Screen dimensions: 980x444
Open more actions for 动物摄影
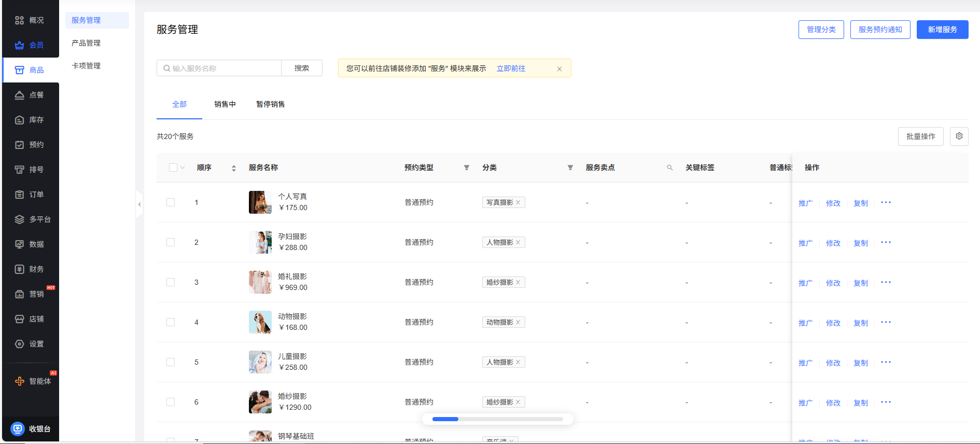tap(886, 322)
